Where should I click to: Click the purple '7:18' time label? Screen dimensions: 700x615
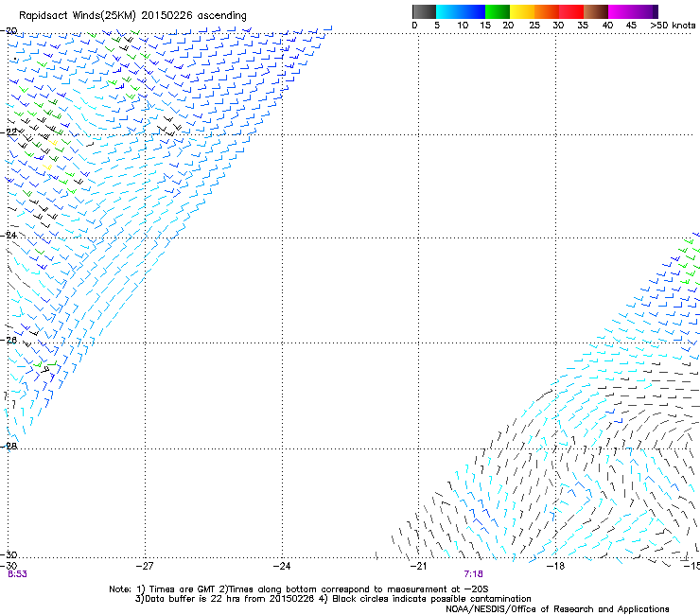473,574
